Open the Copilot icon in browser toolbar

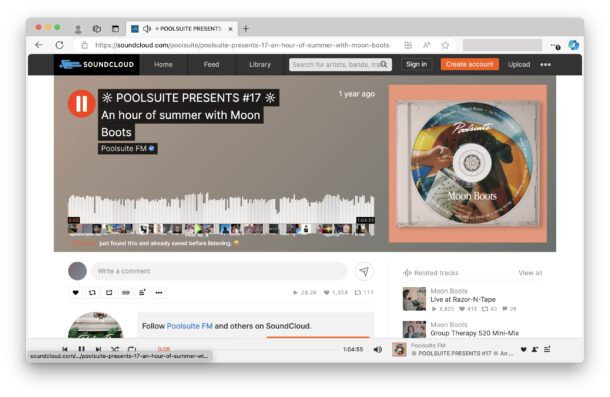pos(573,45)
